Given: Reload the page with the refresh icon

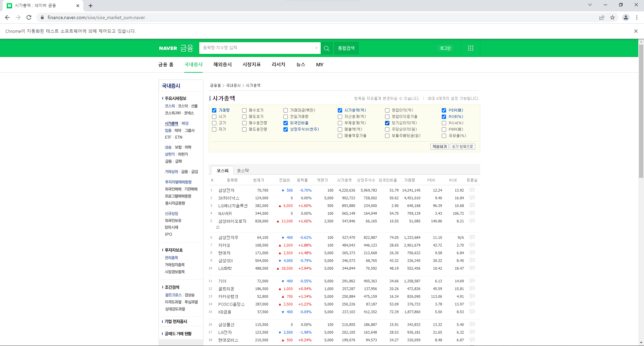Looking at the screenshot, I should (29, 17).
